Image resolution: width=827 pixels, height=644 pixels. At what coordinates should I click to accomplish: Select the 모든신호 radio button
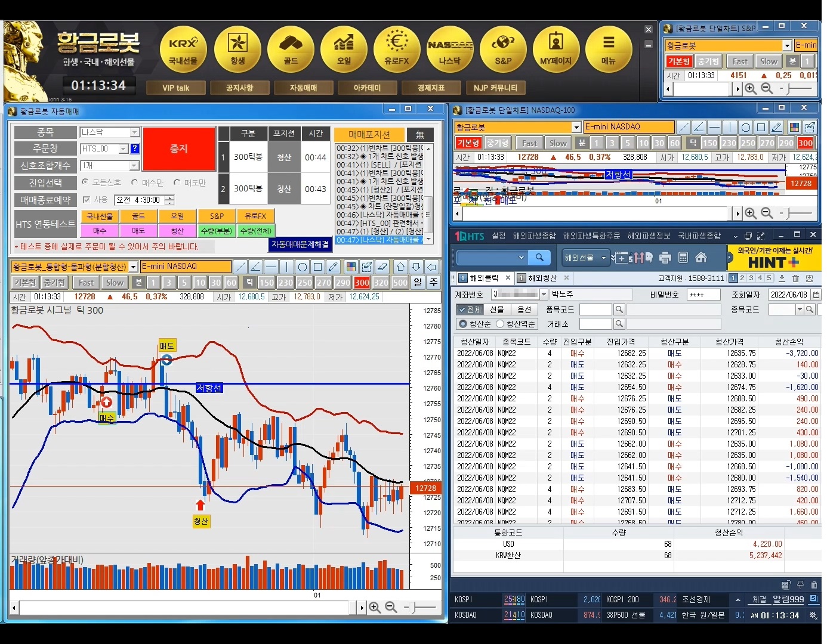(x=85, y=182)
